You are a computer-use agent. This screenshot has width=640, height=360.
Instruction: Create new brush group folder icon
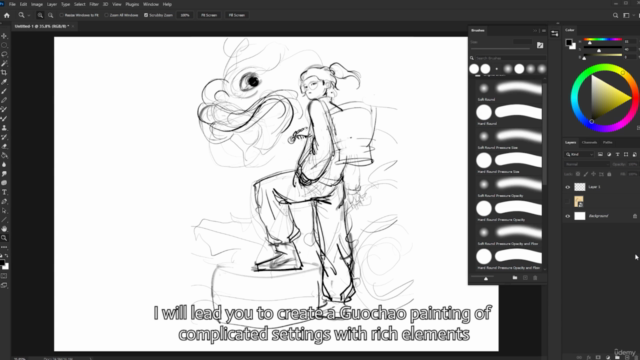tap(515, 278)
